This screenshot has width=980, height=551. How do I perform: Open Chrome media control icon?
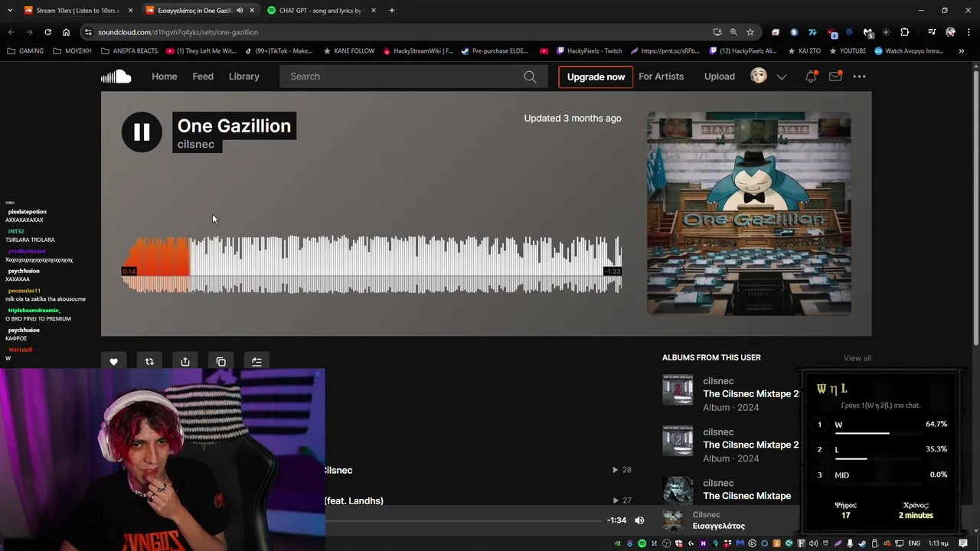932,32
